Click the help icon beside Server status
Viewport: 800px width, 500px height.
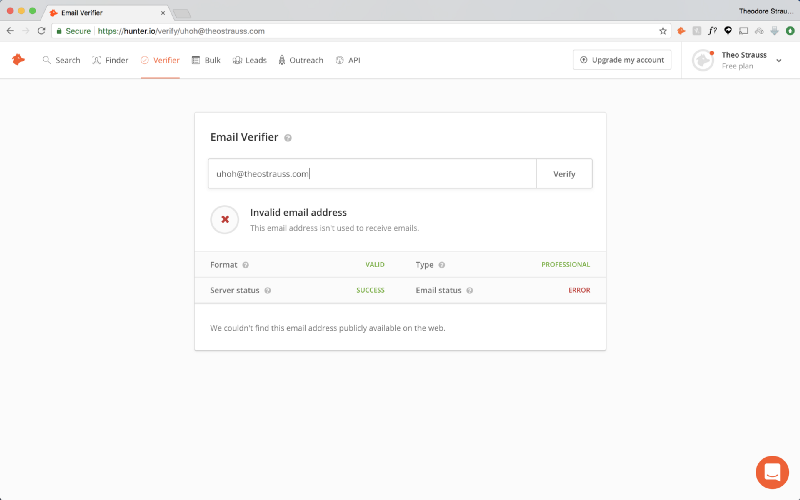click(x=267, y=291)
